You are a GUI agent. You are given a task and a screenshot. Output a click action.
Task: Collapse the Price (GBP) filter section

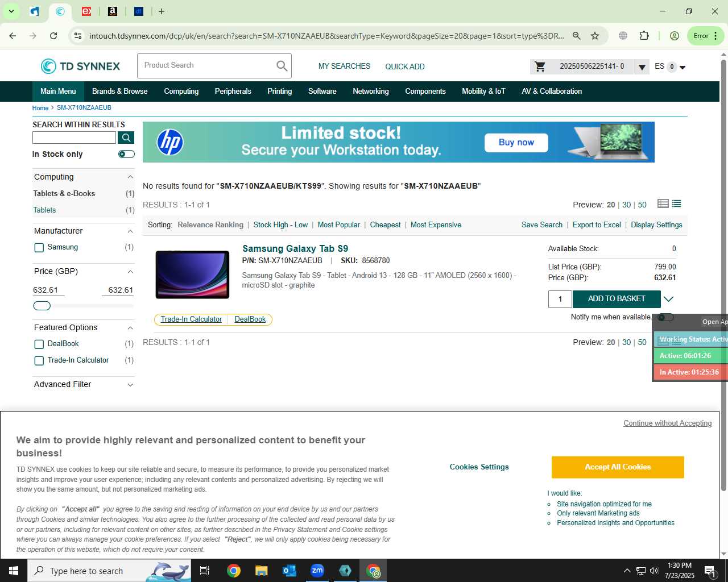pos(130,272)
